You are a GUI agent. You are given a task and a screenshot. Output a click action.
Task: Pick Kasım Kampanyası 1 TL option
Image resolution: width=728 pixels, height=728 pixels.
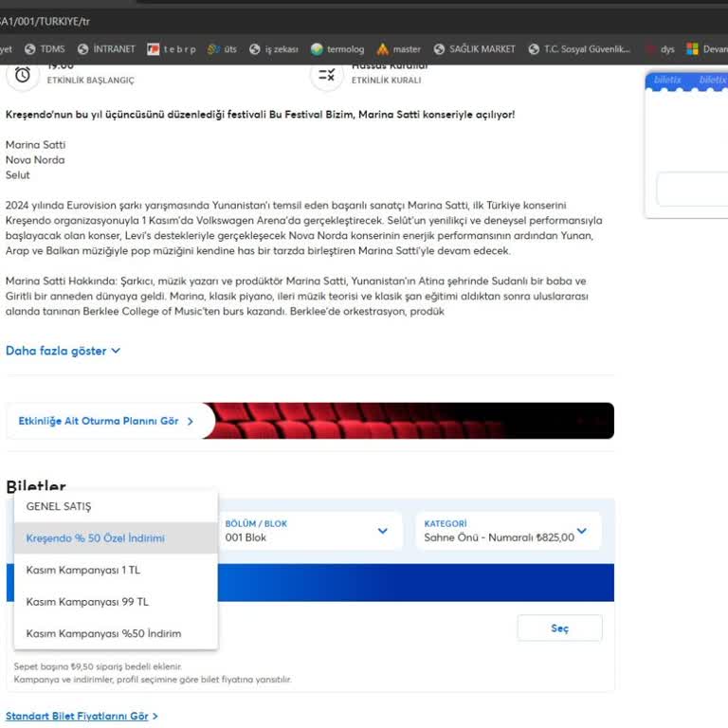point(83,571)
